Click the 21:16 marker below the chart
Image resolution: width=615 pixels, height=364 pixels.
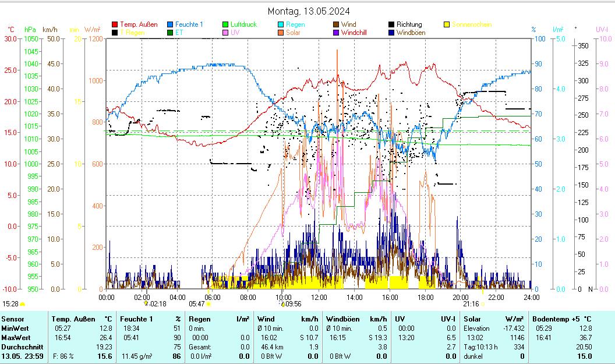pos(471,304)
